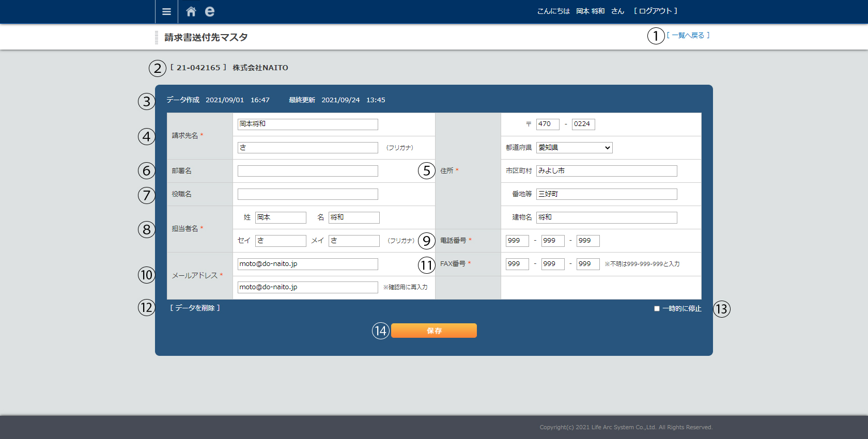Click first postal code box 470
Viewport: 868px width, 439px height.
pyautogui.click(x=547, y=124)
